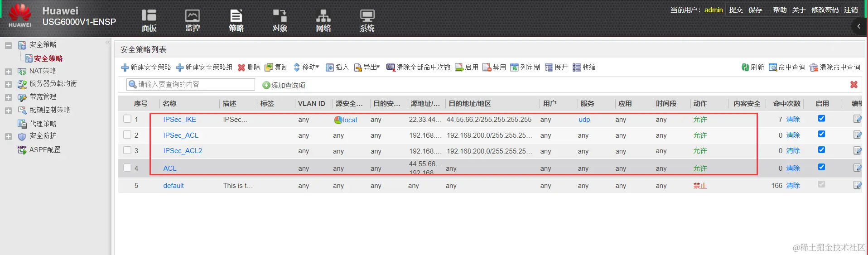The image size is (868, 255).
Task: Open the 策略 policy tab
Action: point(236,20)
